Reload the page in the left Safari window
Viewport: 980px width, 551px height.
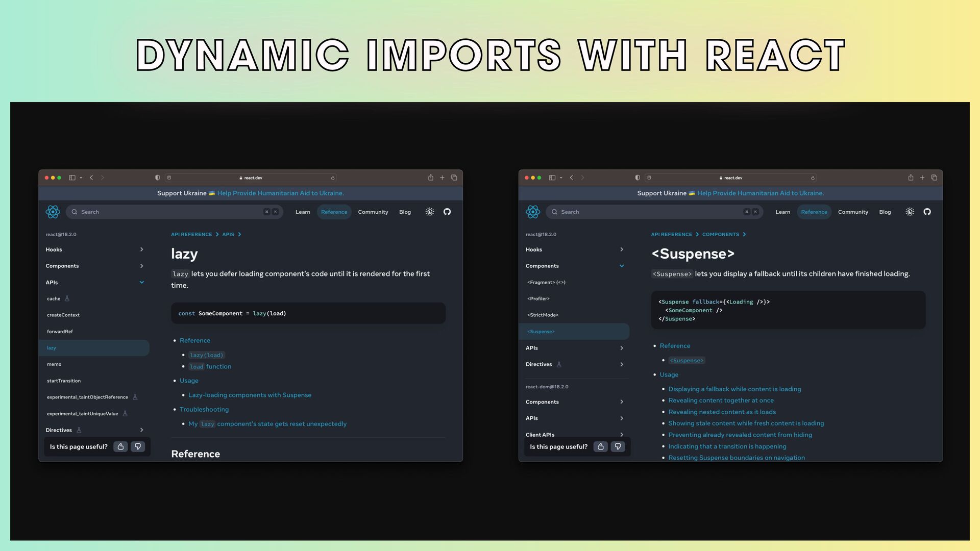point(333,178)
